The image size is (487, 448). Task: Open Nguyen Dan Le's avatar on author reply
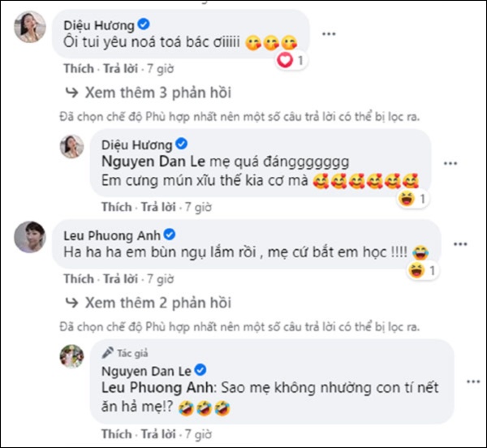[71, 356]
